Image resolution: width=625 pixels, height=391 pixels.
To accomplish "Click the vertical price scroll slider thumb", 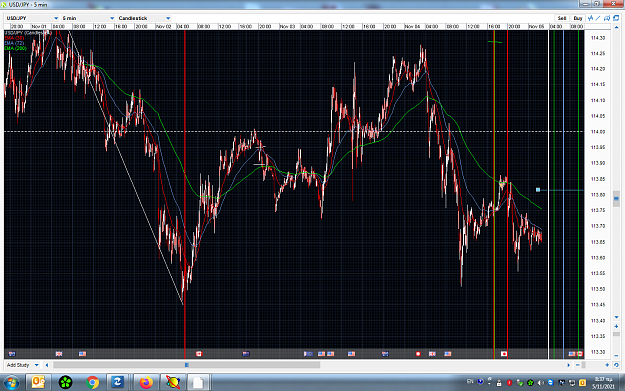I will (x=616, y=198).
